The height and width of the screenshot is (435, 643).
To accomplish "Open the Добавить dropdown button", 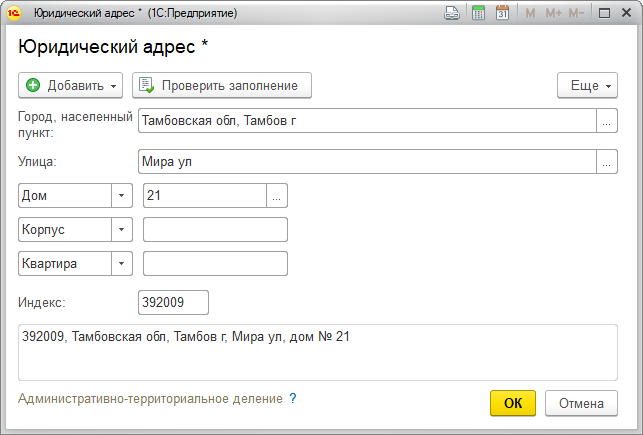I will click(x=71, y=86).
